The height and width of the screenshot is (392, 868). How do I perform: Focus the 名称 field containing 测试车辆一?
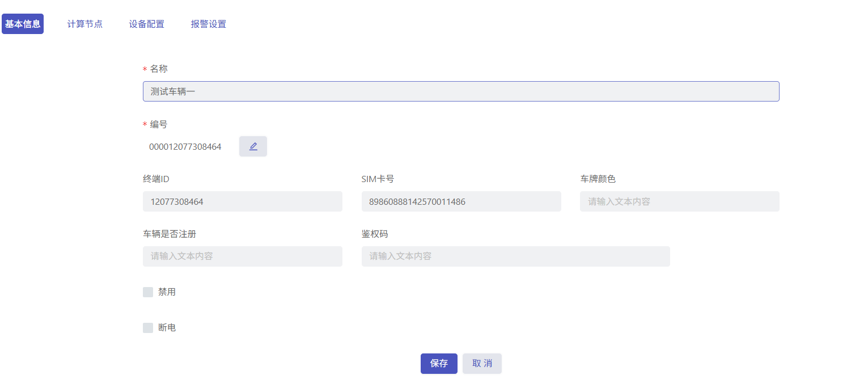tap(460, 91)
